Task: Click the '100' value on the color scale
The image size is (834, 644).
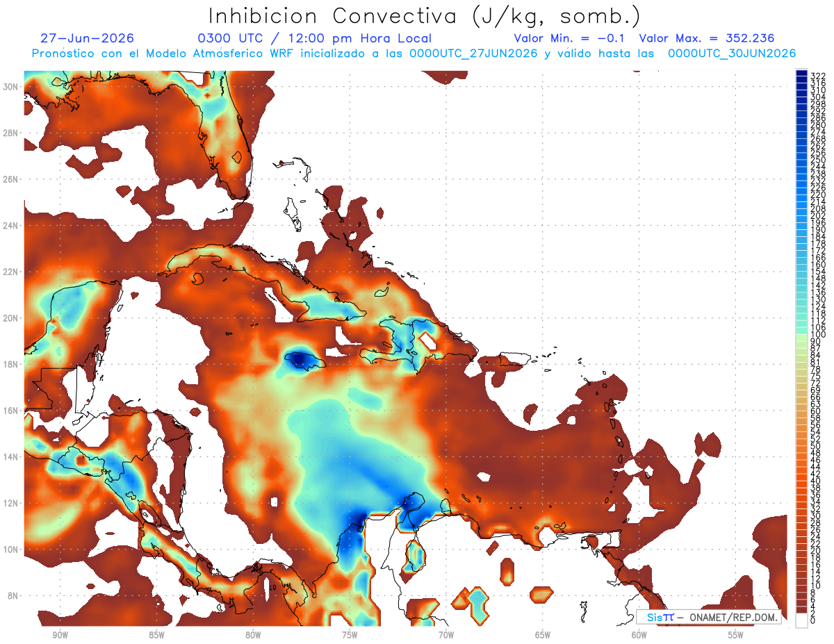Action: (818, 335)
